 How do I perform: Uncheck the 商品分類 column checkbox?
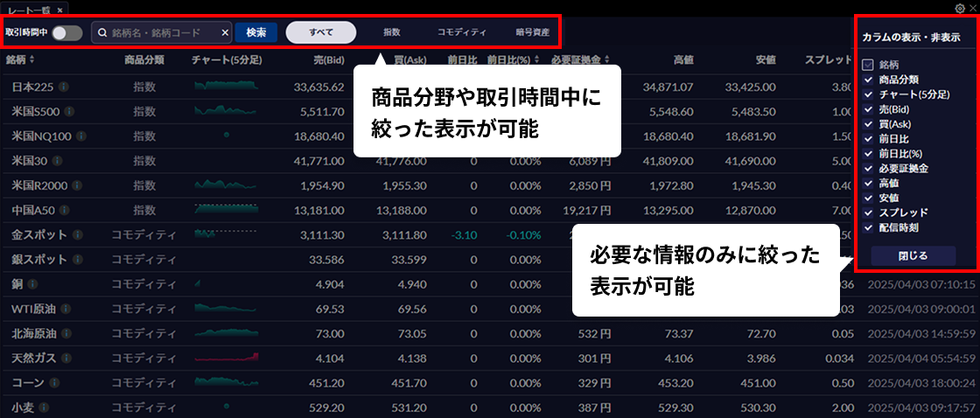[x=868, y=80]
